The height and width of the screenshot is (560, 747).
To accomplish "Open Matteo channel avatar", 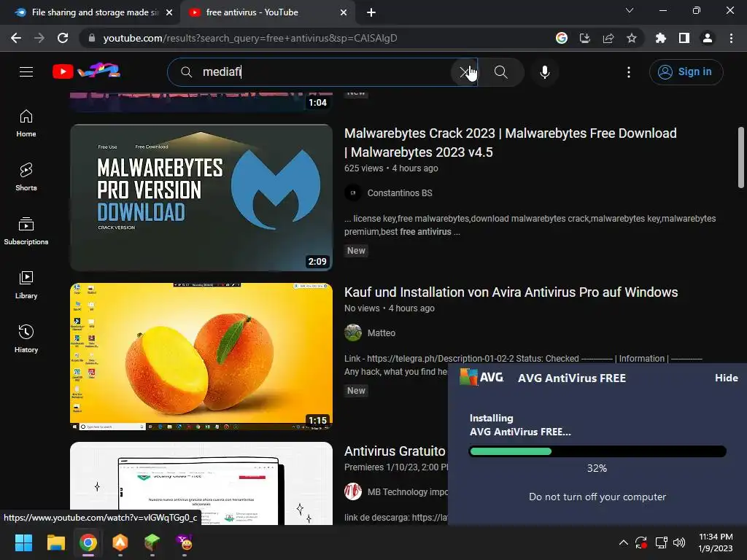I will (x=353, y=332).
